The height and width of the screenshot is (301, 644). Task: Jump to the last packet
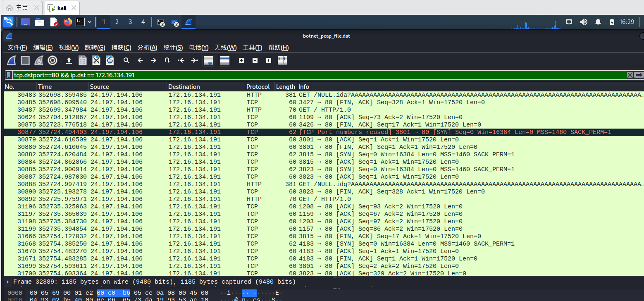click(195, 60)
